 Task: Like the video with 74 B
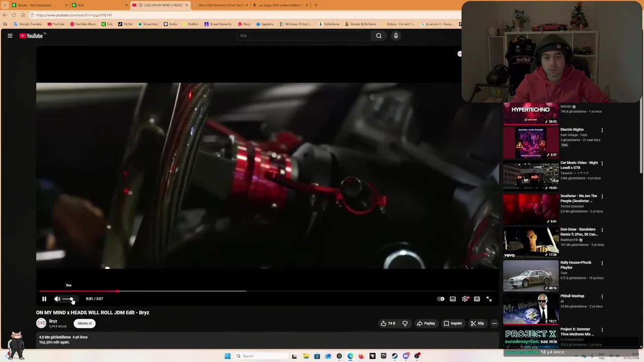coord(388,323)
